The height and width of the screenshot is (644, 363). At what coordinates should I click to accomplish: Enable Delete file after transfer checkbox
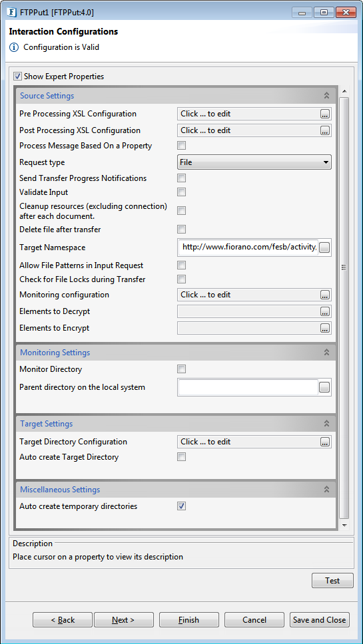pos(181,229)
